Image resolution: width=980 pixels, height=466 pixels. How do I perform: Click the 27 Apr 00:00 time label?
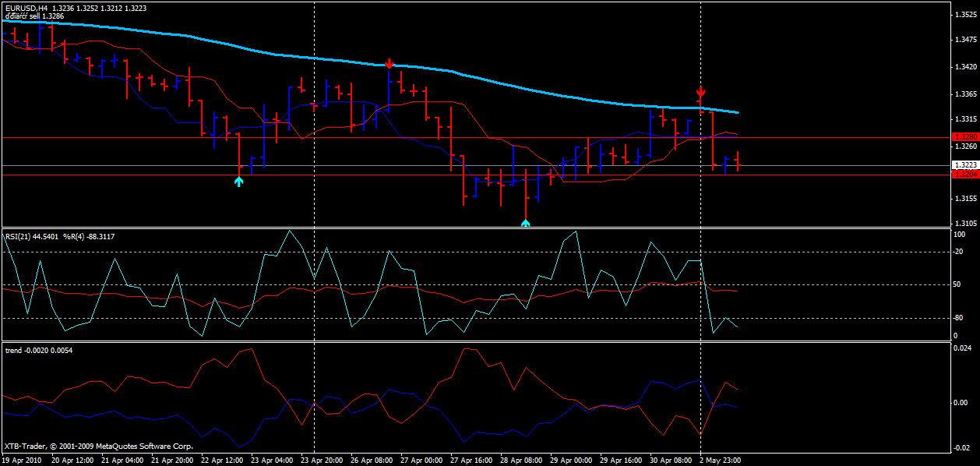tap(421, 461)
